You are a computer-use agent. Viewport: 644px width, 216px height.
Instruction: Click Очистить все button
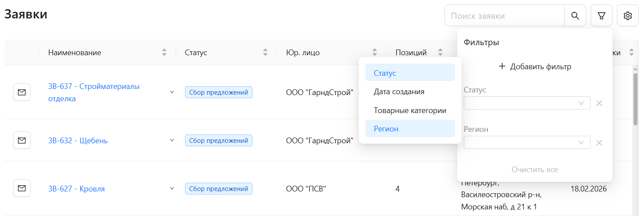coord(535,170)
